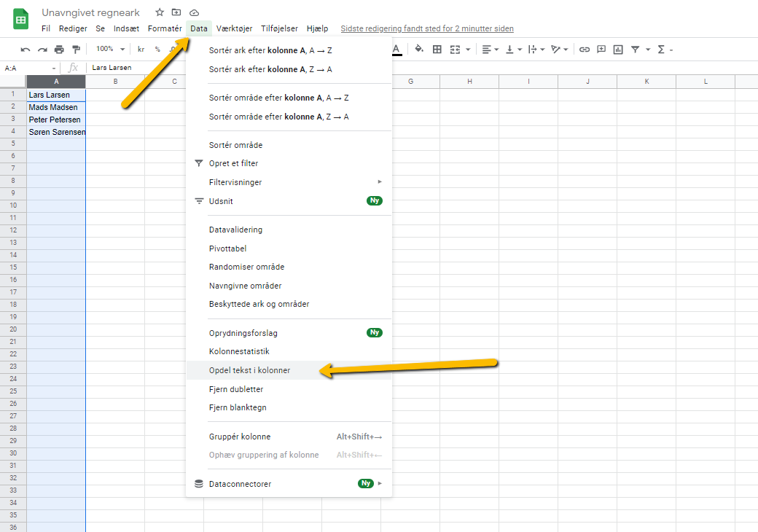Select the paint format tool
758x532 pixels.
[x=75, y=49]
